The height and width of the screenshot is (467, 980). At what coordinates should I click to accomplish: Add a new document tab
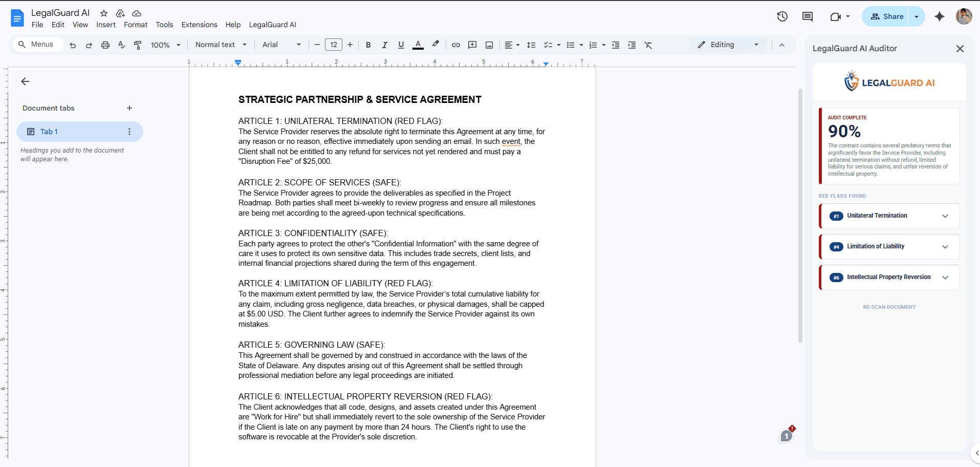tap(129, 108)
